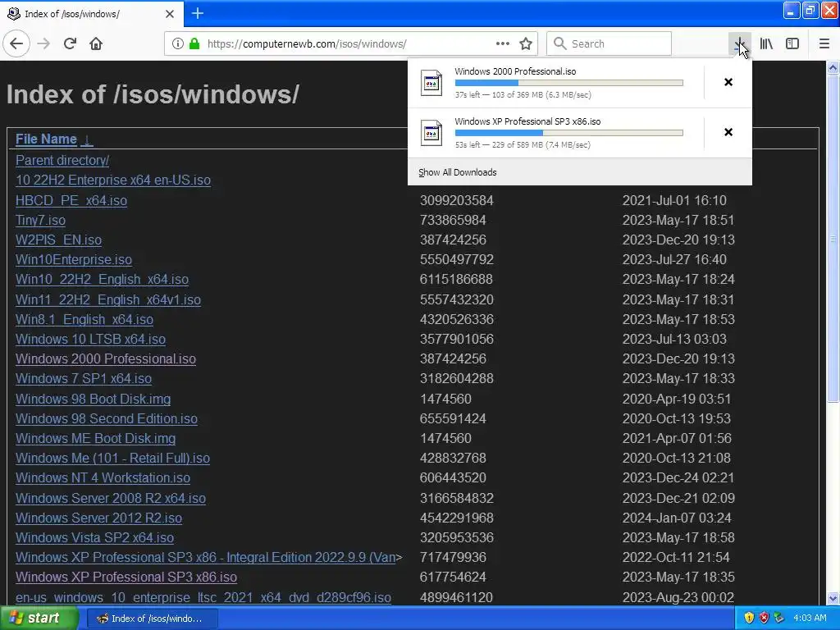The image size is (840, 630).
Task: Open the Firefox home page
Action: [96, 43]
